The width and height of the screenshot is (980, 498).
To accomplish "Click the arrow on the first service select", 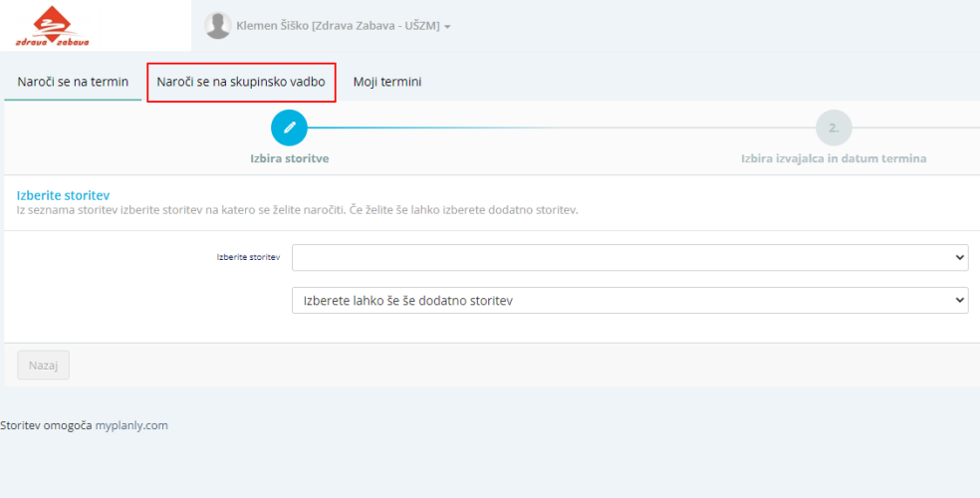I will (960, 257).
